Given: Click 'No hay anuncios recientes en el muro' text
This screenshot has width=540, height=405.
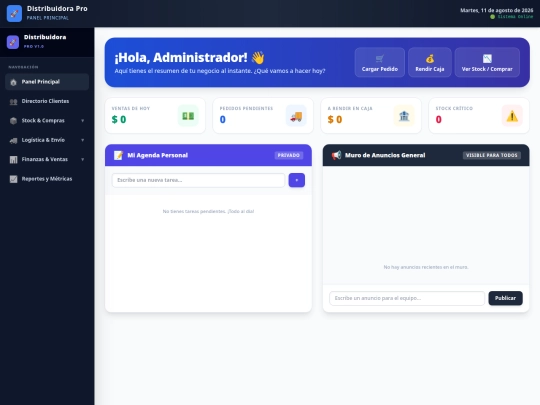Looking at the screenshot, I should click(x=426, y=267).
